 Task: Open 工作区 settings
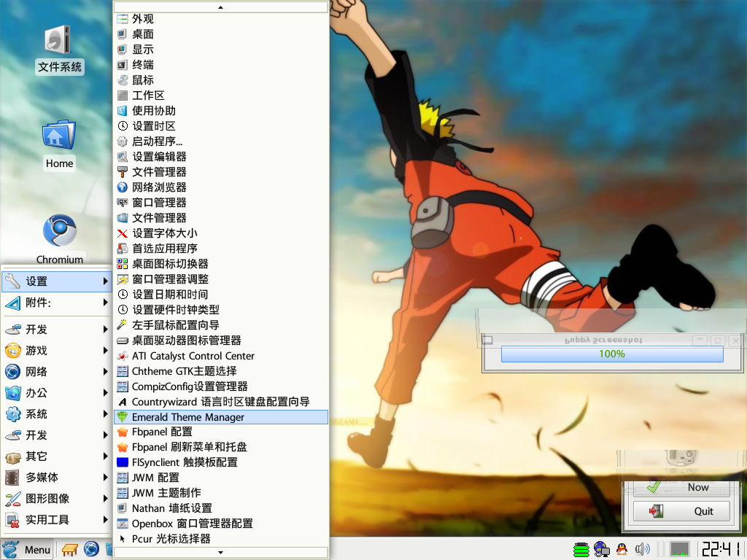click(221, 96)
